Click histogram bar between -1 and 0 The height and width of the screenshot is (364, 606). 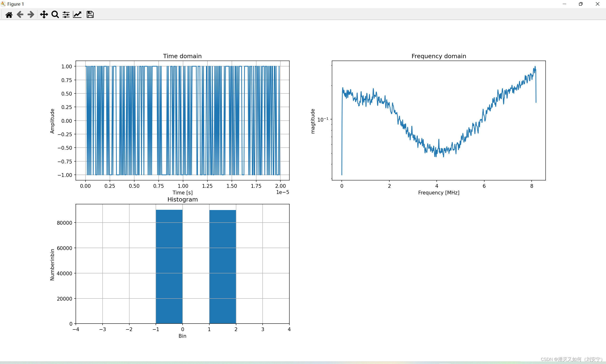click(169, 267)
